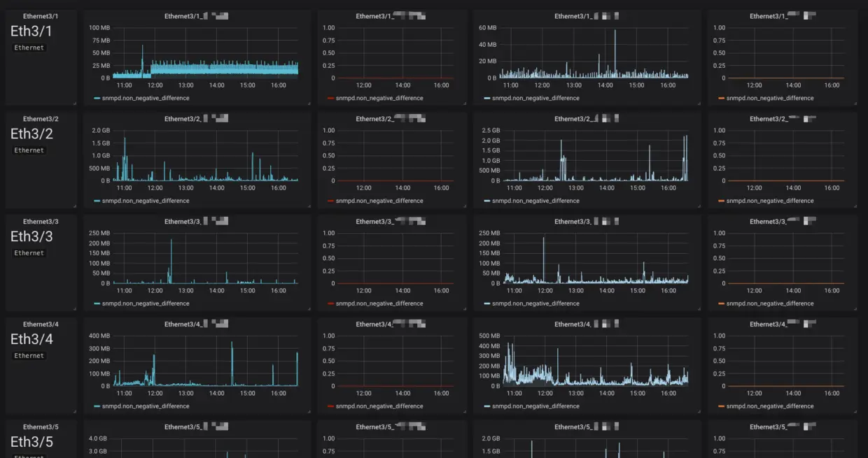868x458 pixels.
Task: Click the Ethernet badge under Eth3/2
Action: 29,150
